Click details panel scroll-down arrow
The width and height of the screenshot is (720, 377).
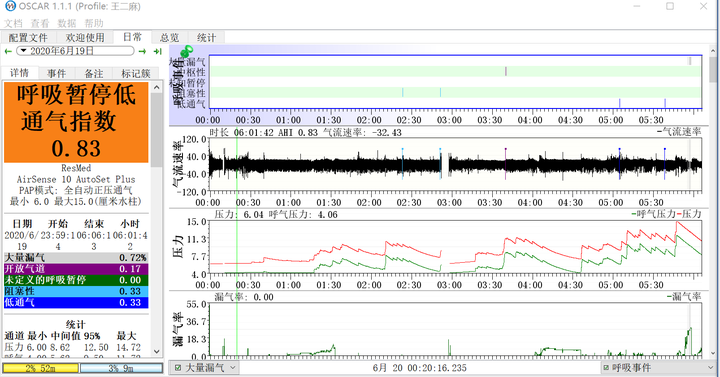point(157,351)
